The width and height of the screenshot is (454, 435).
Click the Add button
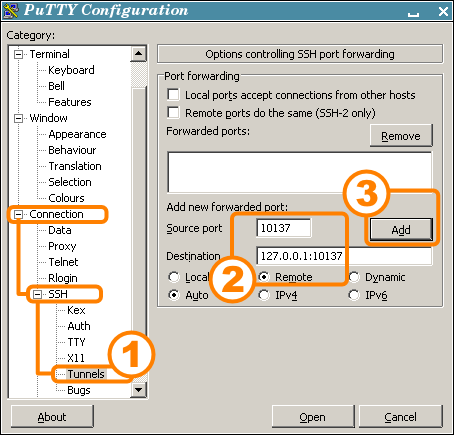click(x=401, y=229)
